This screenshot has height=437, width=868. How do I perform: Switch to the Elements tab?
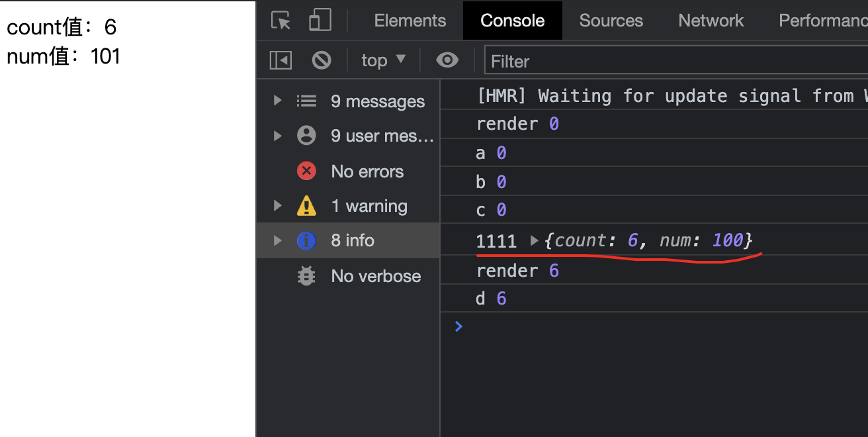tap(410, 21)
